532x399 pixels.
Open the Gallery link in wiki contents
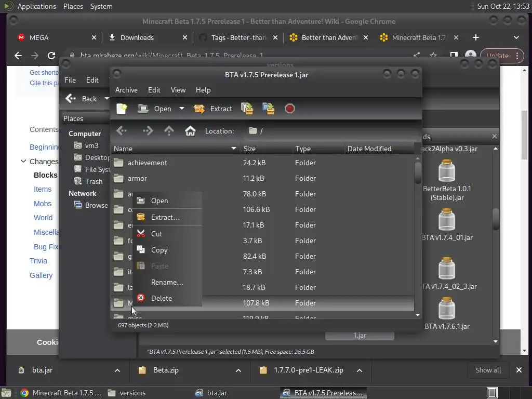tap(41, 275)
